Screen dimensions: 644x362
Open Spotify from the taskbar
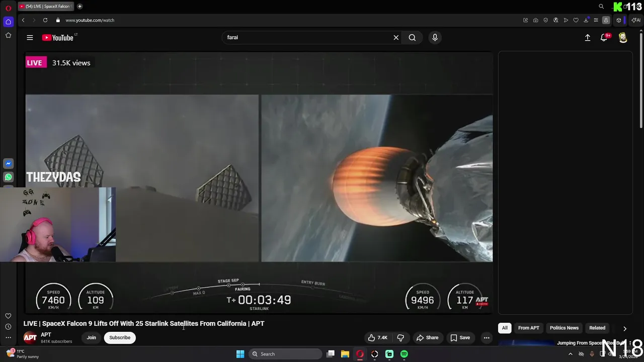point(404,354)
